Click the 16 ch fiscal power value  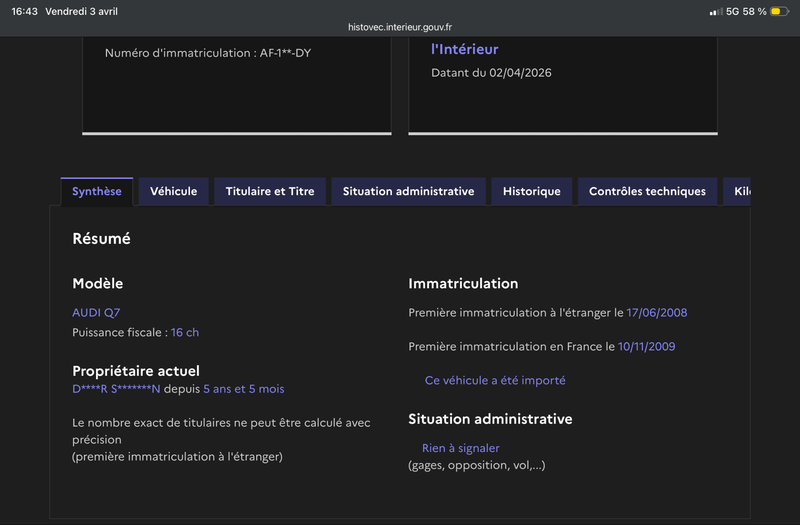(x=185, y=332)
